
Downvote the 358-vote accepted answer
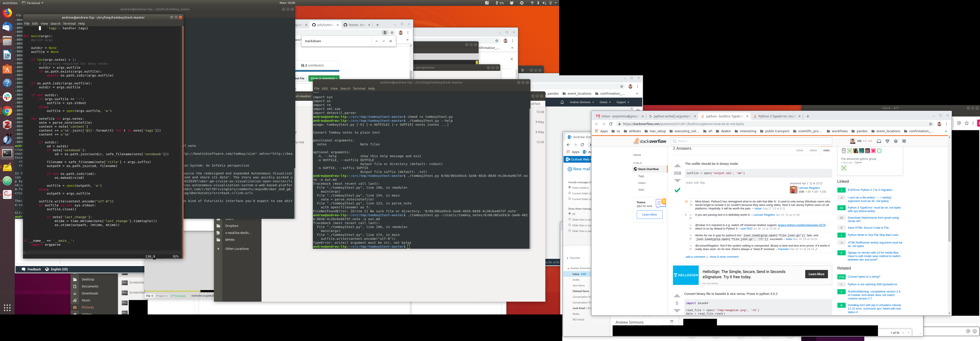[x=677, y=181]
